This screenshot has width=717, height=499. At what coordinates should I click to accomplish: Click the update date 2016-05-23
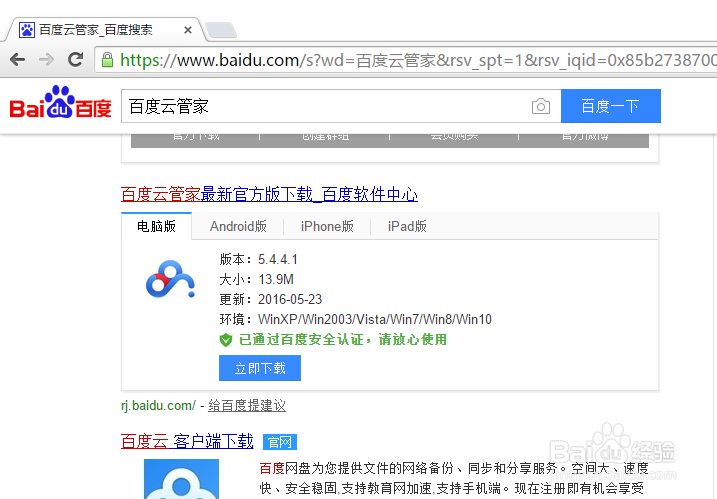[x=290, y=300]
